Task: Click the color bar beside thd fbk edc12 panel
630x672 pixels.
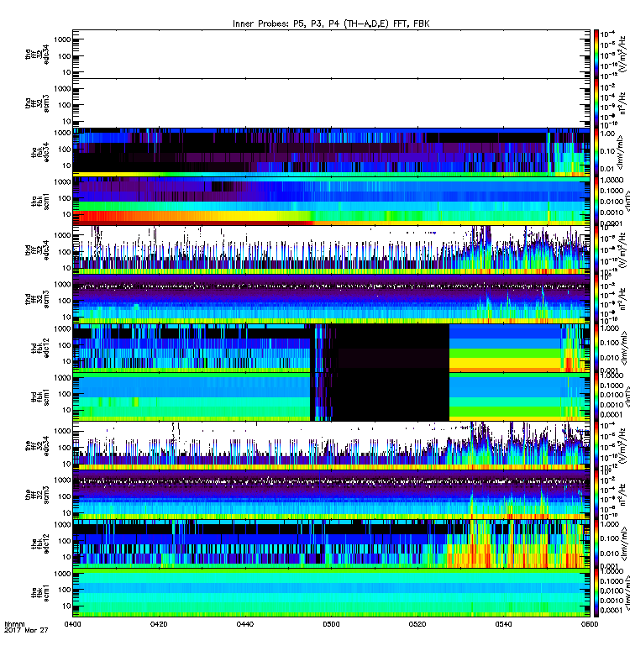Action: click(x=596, y=348)
